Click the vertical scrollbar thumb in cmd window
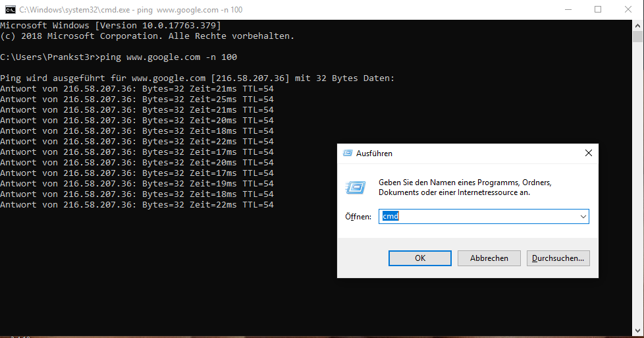This screenshot has height=338, width=644. click(x=637, y=36)
